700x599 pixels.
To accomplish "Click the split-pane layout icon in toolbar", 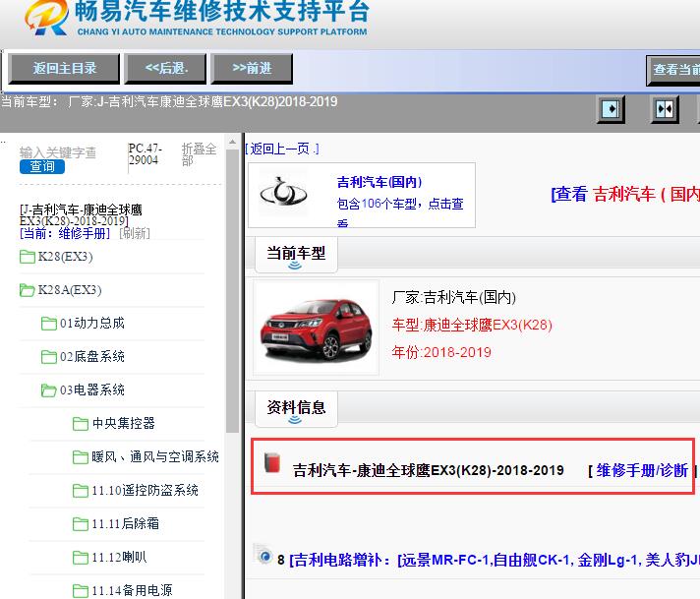I will coord(665,108).
